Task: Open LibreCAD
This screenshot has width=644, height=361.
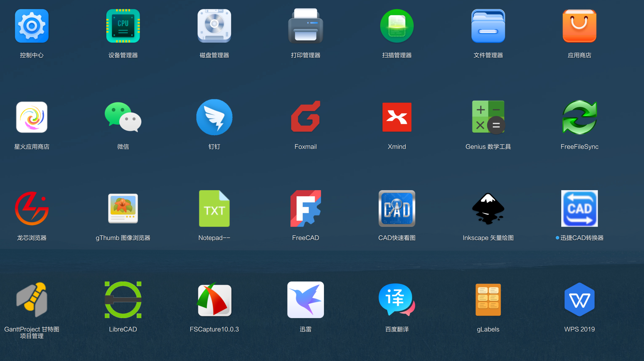Action: (x=123, y=300)
